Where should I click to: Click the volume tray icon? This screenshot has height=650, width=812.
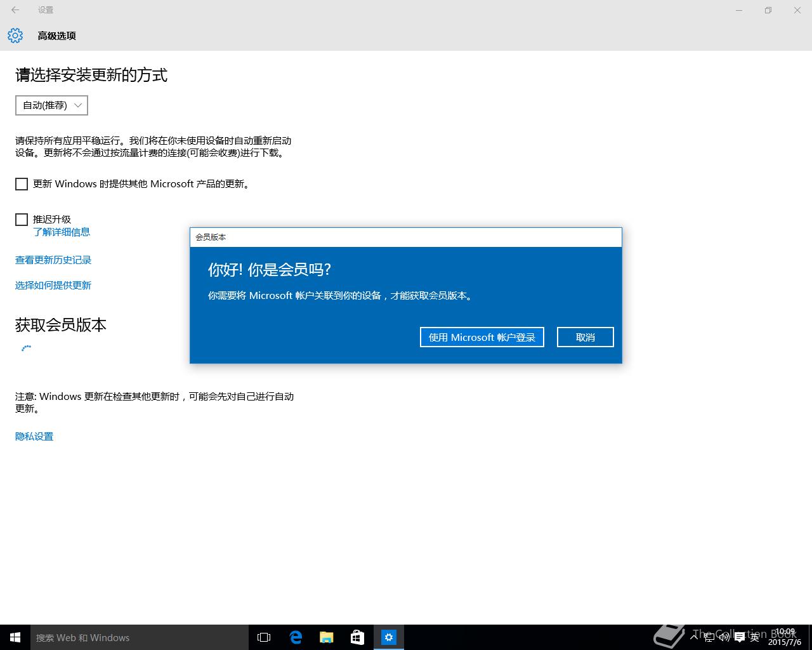pyautogui.click(x=724, y=637)
